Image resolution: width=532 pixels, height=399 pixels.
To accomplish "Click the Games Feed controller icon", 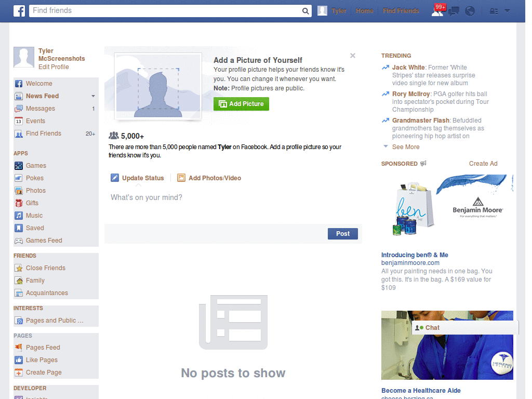I will (x=19, y=241).
